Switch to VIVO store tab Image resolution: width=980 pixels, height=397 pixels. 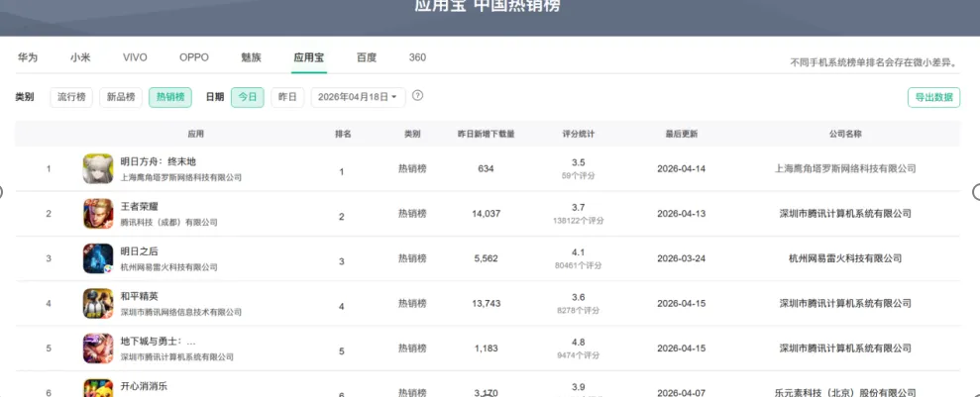[x=135, y=57]
